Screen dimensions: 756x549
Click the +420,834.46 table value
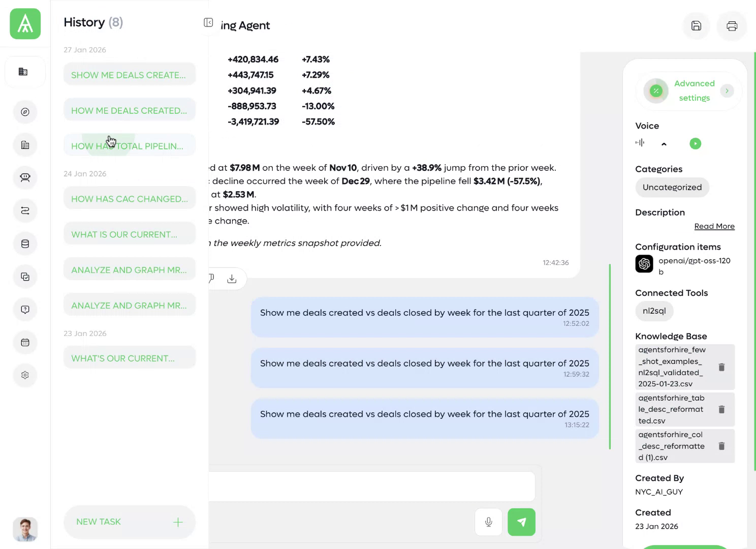[253, 59]
